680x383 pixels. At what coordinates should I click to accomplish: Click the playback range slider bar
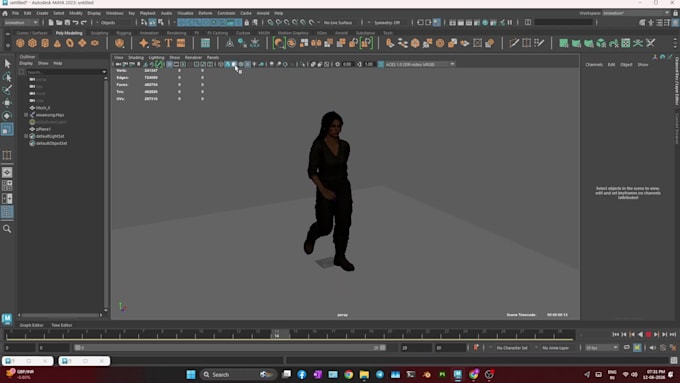point(230,348)
